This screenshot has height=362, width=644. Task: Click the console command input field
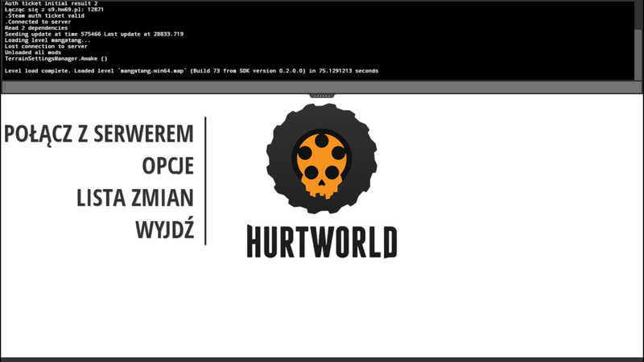[321, 87]
